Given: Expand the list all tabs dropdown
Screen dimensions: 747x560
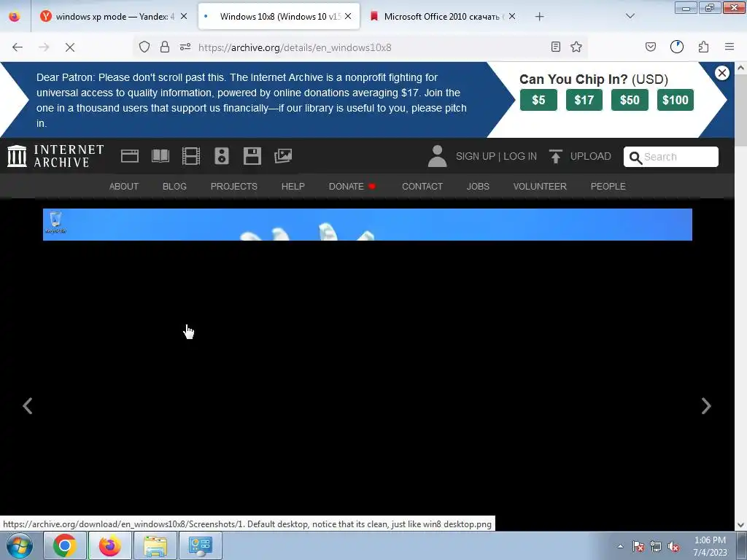Looking at the screenshot, I should [630, 16].
